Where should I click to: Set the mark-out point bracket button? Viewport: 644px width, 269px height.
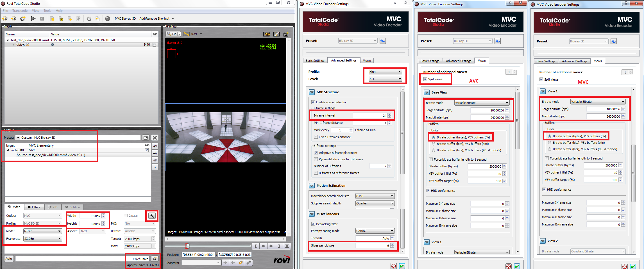pos(279,246)
